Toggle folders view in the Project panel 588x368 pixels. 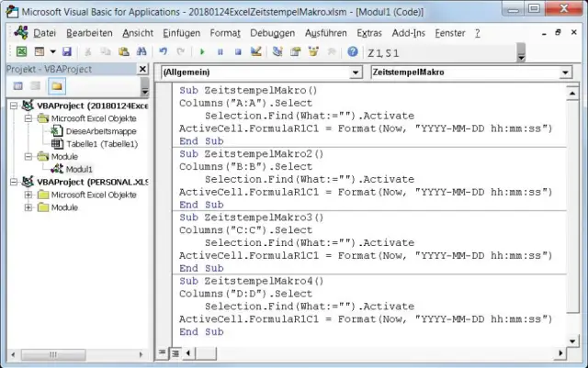pyautogui.click(x=57, y=86)
